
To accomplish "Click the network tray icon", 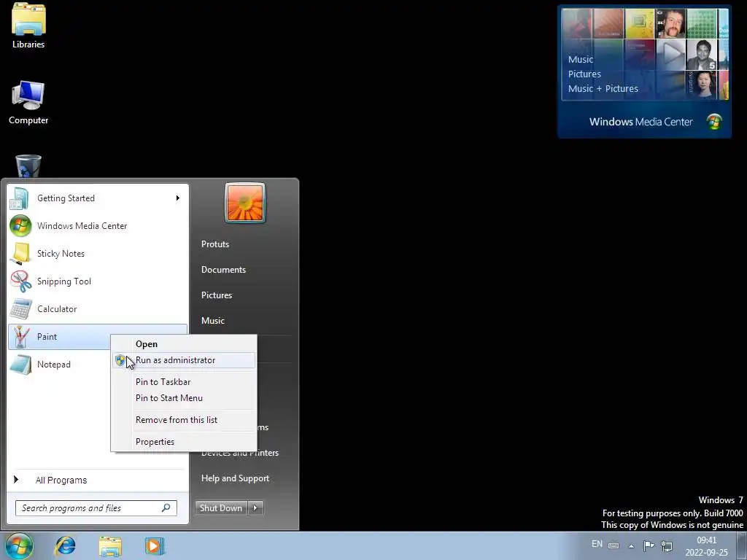I will pos(667,545).
